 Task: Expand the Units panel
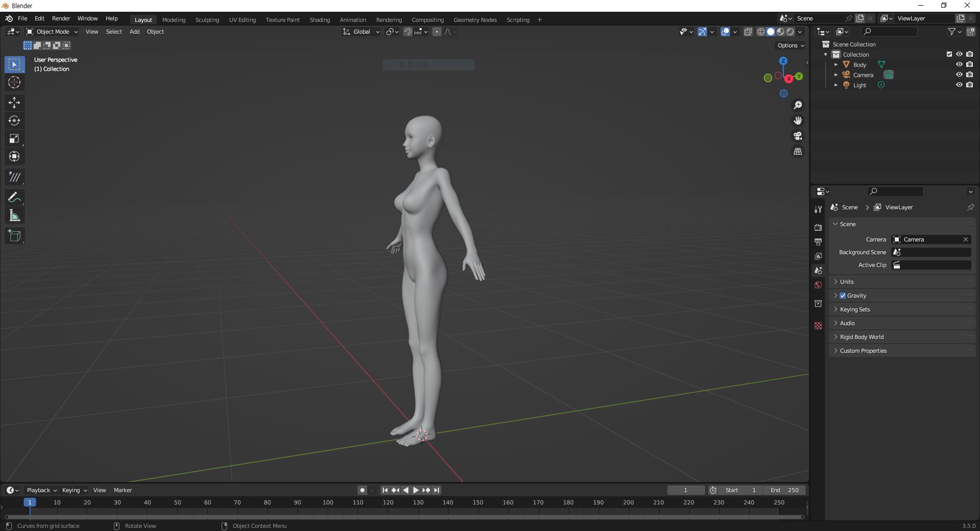(x=847, y=282)
